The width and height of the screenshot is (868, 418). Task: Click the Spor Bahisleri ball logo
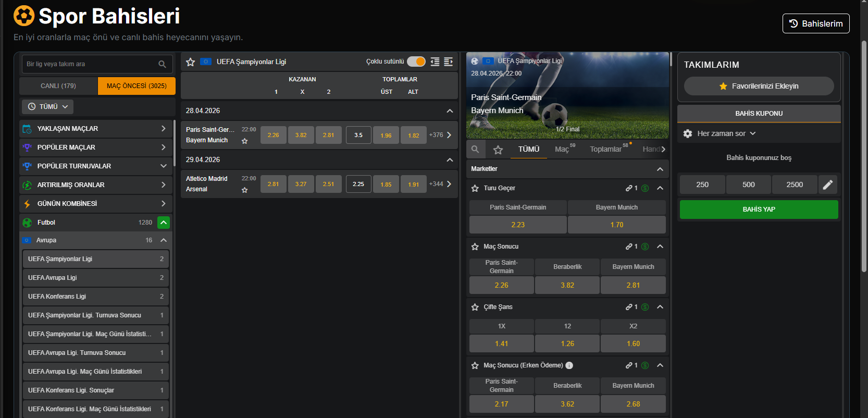pyautogui.click(x=24, y=16)
